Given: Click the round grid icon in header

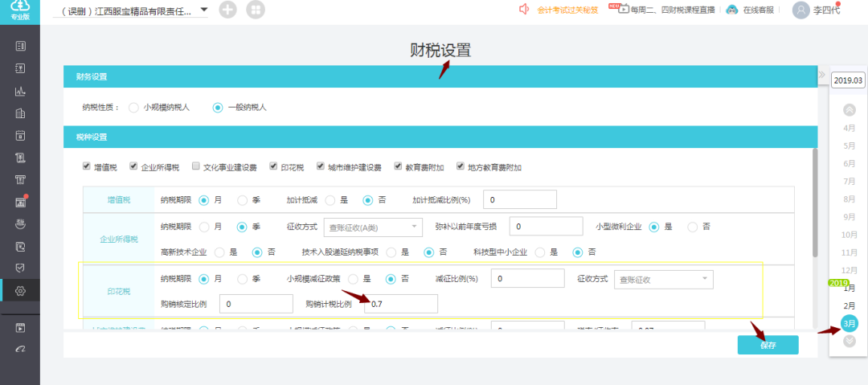Looking at the screenshot, I should click(256, 10).
